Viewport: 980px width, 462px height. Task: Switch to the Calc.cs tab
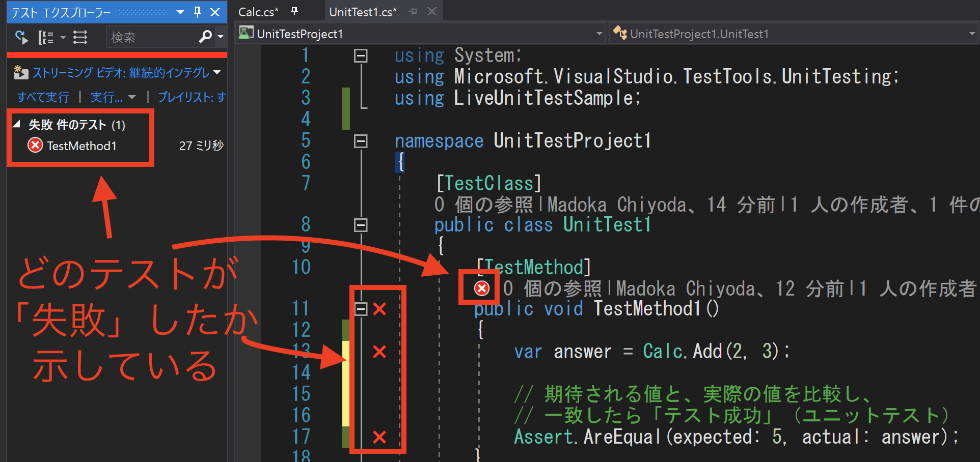point(259,12)
